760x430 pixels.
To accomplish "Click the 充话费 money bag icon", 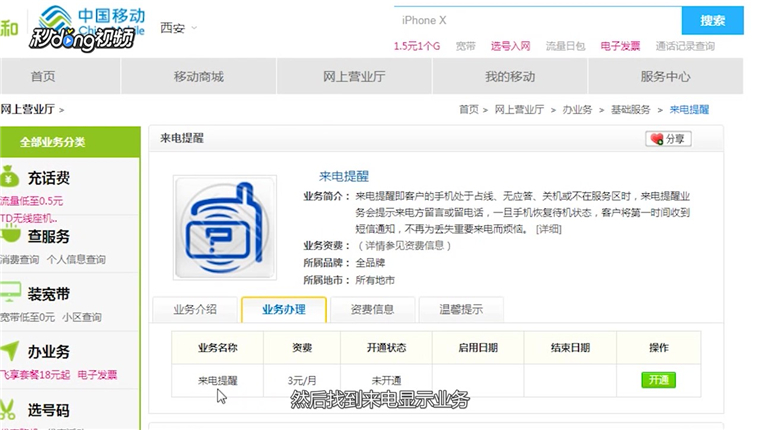I will [10, 176].
